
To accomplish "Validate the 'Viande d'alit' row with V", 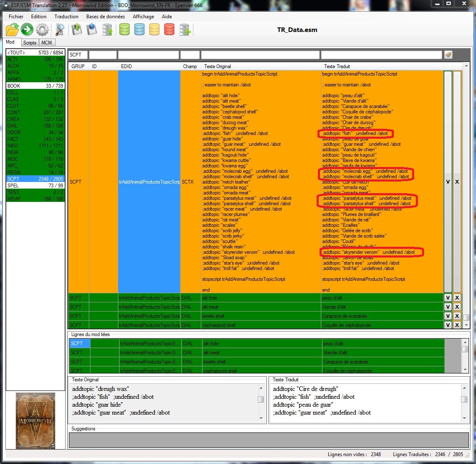I will 448,307.
